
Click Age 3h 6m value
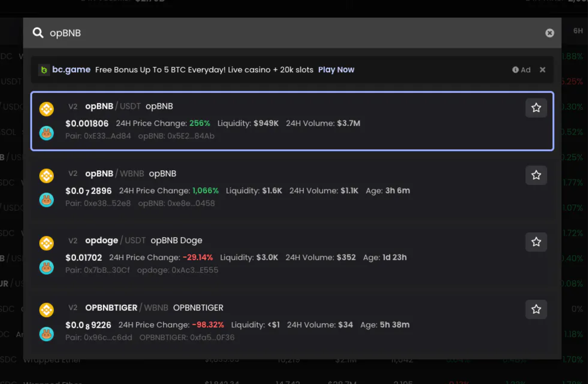pos(398,191)
